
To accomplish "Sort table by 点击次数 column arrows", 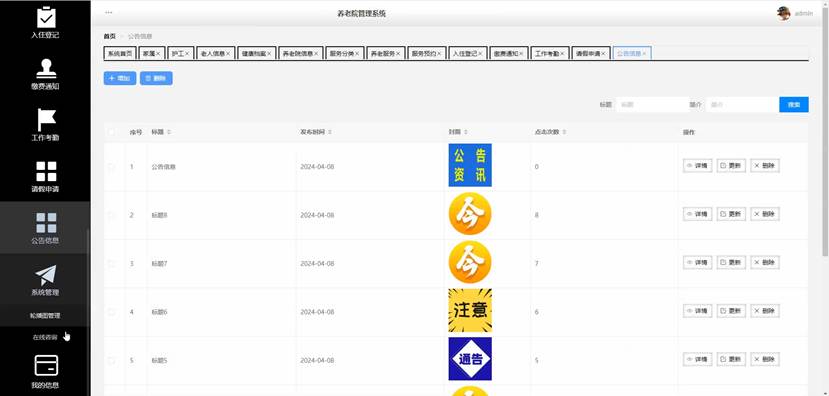I will [565, 132].
